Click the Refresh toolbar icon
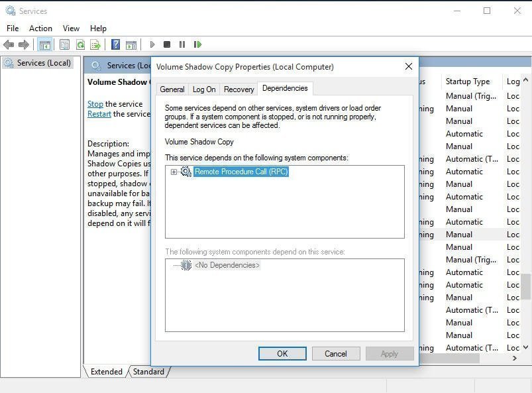 (80, 44)
